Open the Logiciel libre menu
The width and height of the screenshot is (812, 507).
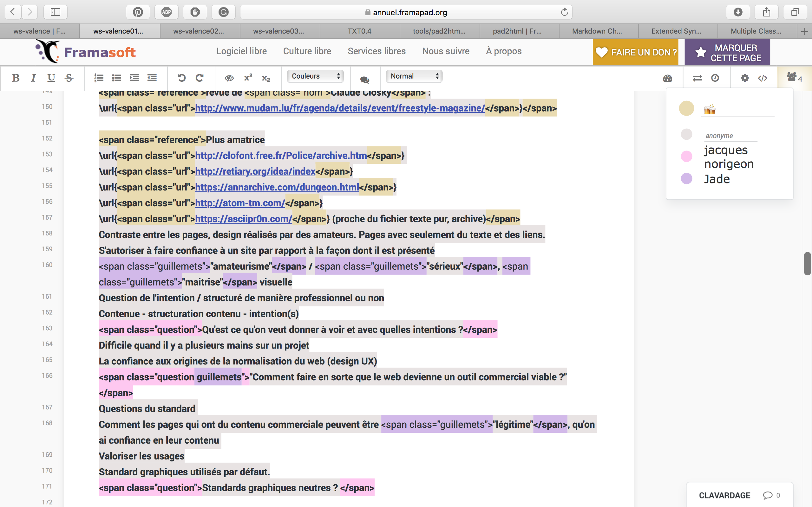click(x=241, y=51)
